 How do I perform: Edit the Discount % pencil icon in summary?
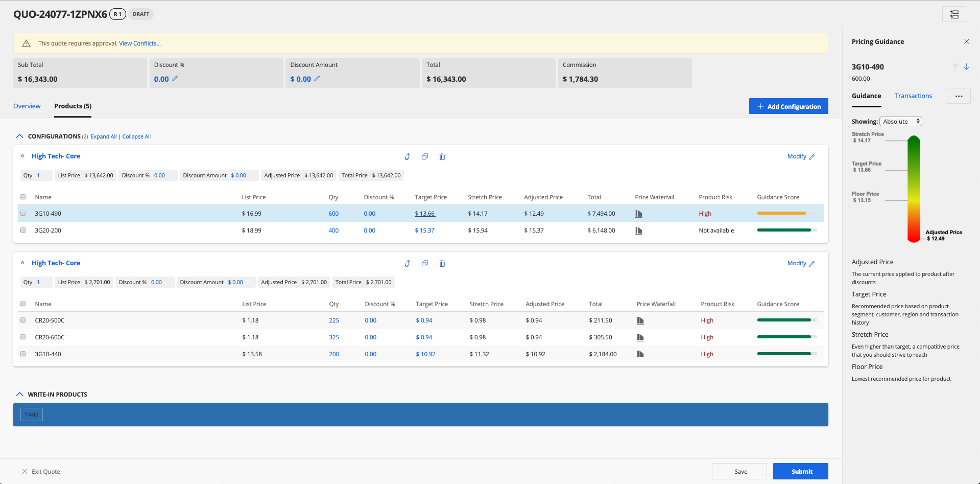175,79
